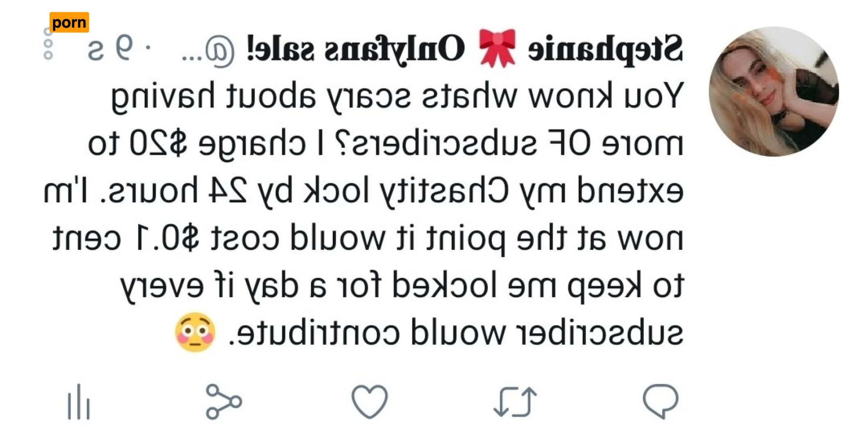
Task: Open the three-dot more options menu
Action: coord(48,44)
